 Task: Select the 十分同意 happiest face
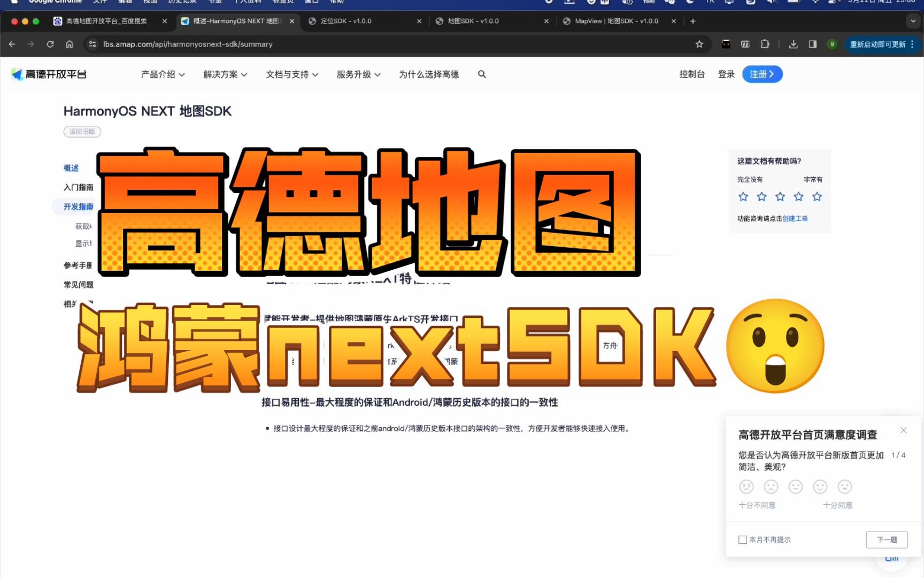pos(845,486)
